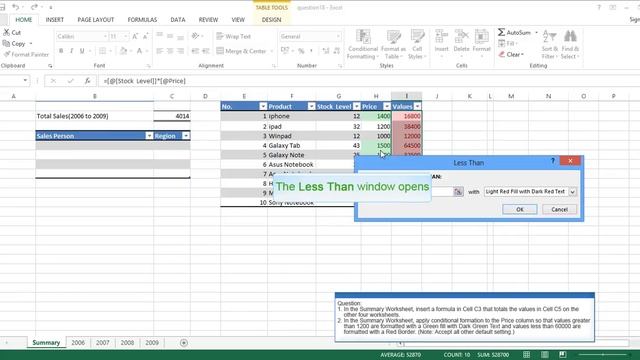
Task: Switch to the 2007 worksheet tab
Action: pos(102,343)
